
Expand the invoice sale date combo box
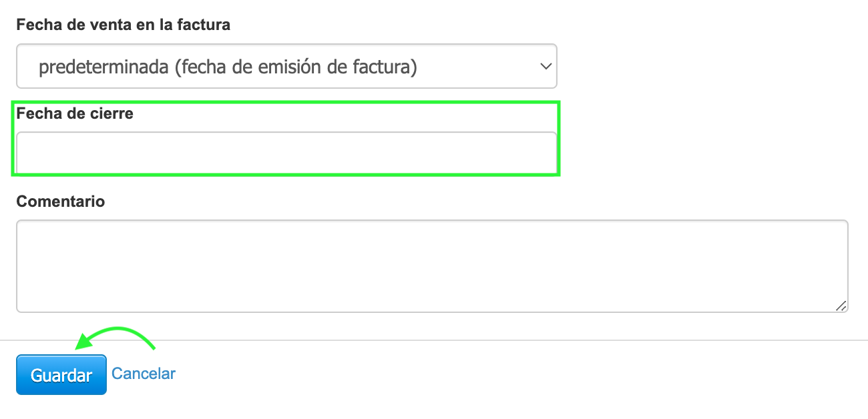point(286,66)
